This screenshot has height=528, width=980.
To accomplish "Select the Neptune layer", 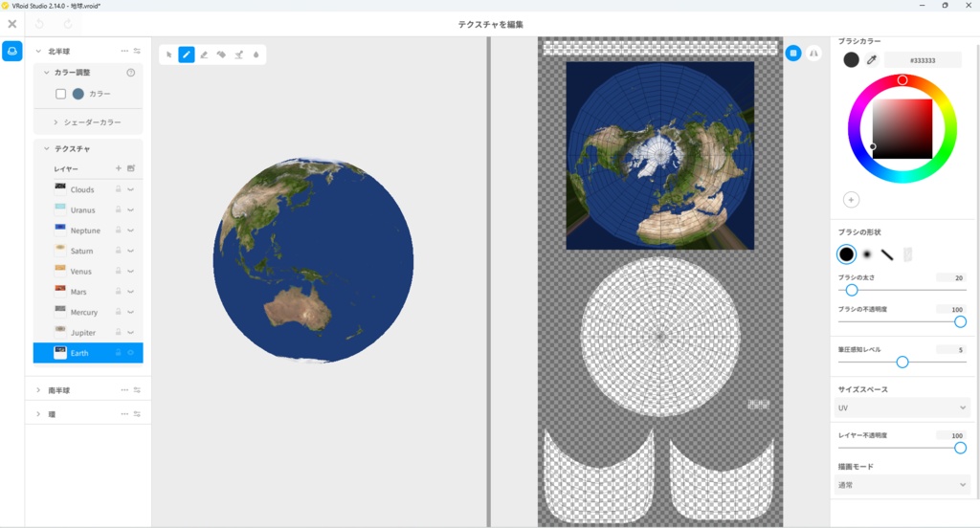I will click(x=88, y=231).
